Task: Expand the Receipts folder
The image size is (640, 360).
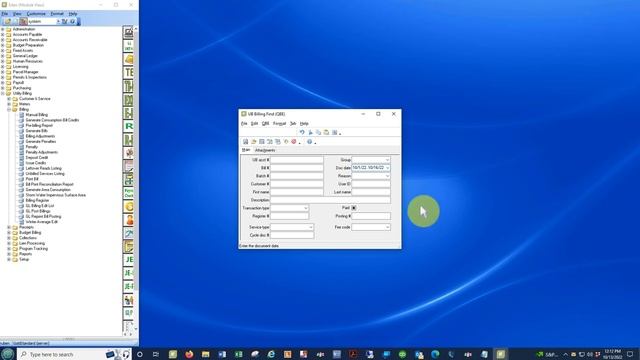Action: click(9, 227)
